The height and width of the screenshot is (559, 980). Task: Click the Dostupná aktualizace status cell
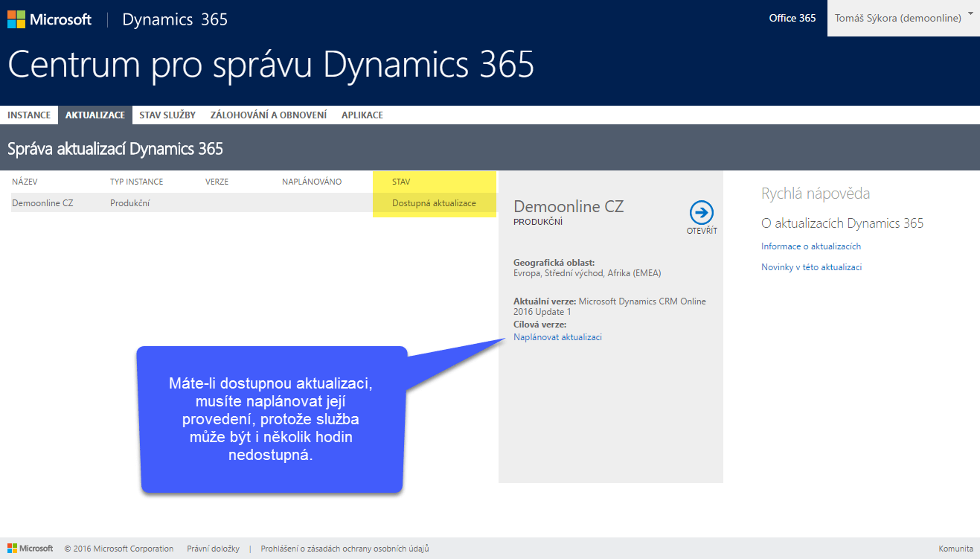[x=434, y=203]
